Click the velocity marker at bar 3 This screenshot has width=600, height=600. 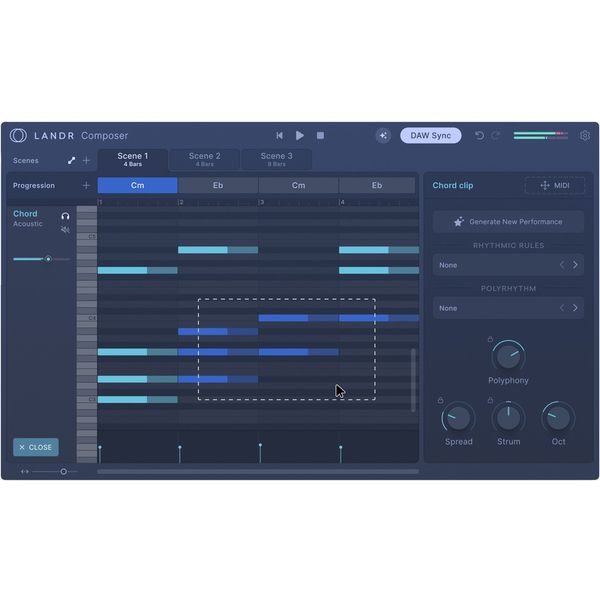260,445
